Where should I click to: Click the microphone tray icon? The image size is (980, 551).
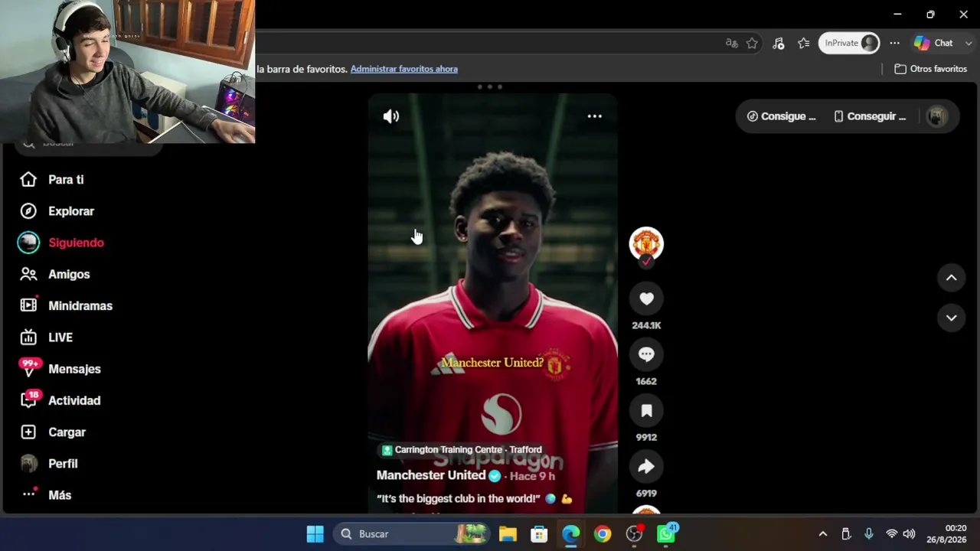868,534
